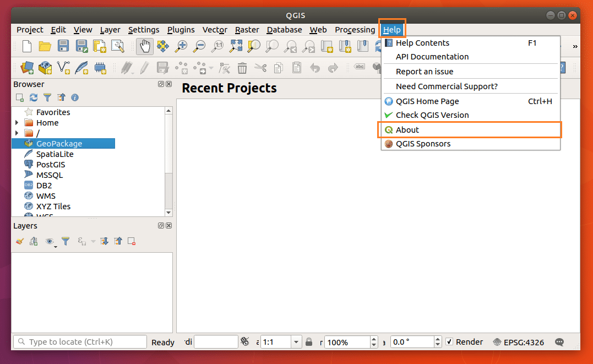The height and width of the screenshot is (364, 593).
Task: Choose API Documentation menu entry
Action: (x=470, y=57)
